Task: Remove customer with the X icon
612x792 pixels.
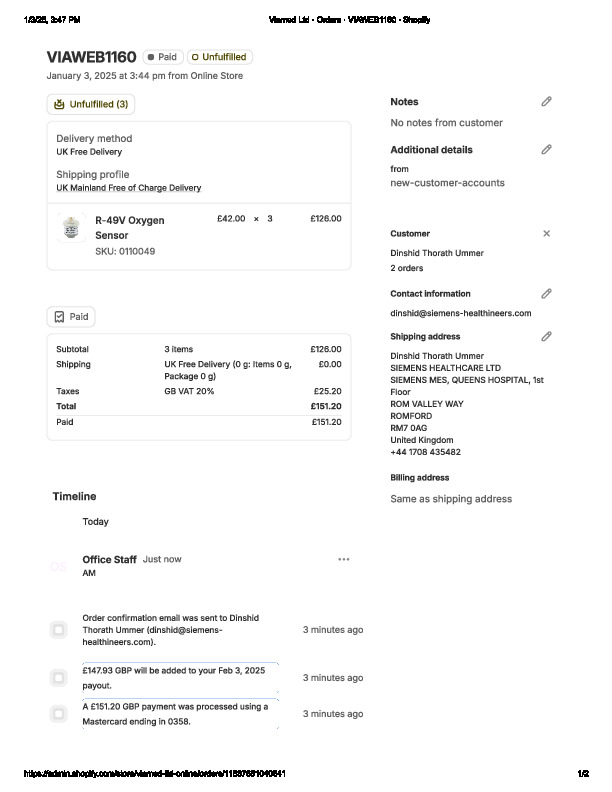Action: tap(546, 234)
